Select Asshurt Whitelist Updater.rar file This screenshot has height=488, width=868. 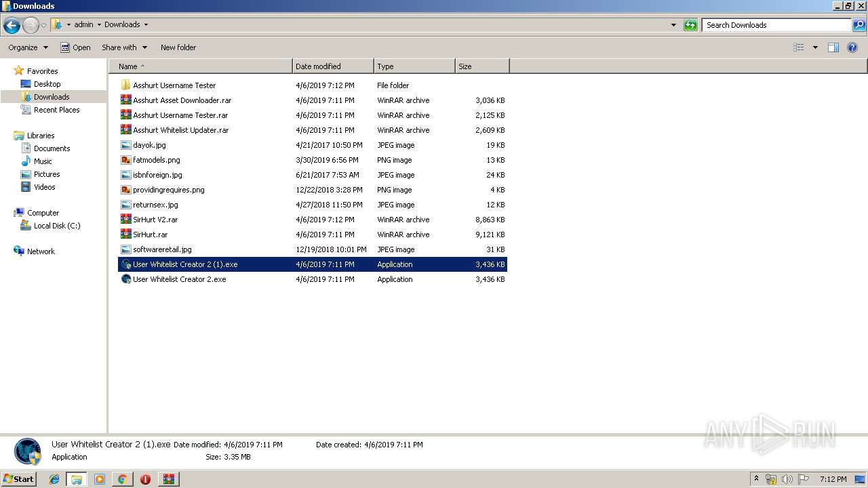click(180, 130)
